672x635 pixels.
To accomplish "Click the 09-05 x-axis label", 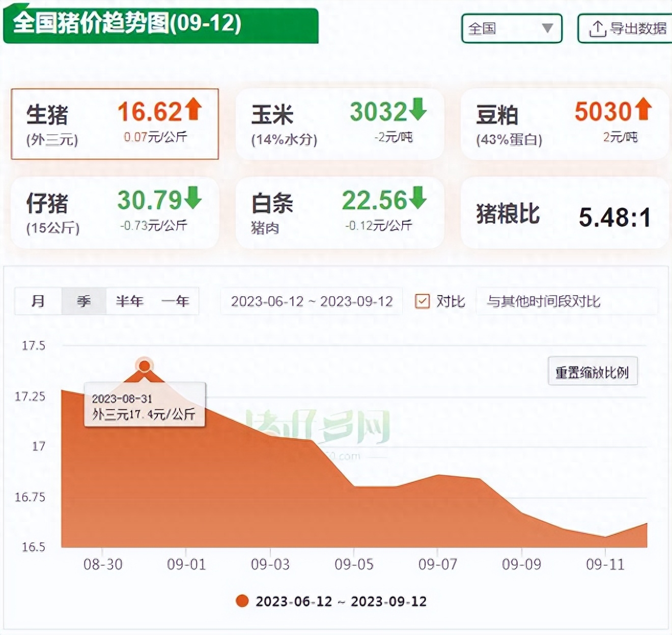I will [x=354, y=564].
